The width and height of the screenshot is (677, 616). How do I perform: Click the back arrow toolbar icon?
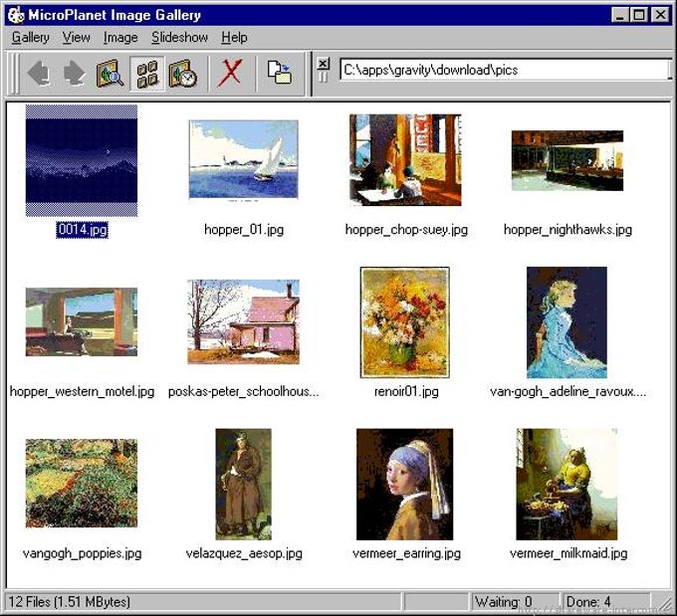39,73
